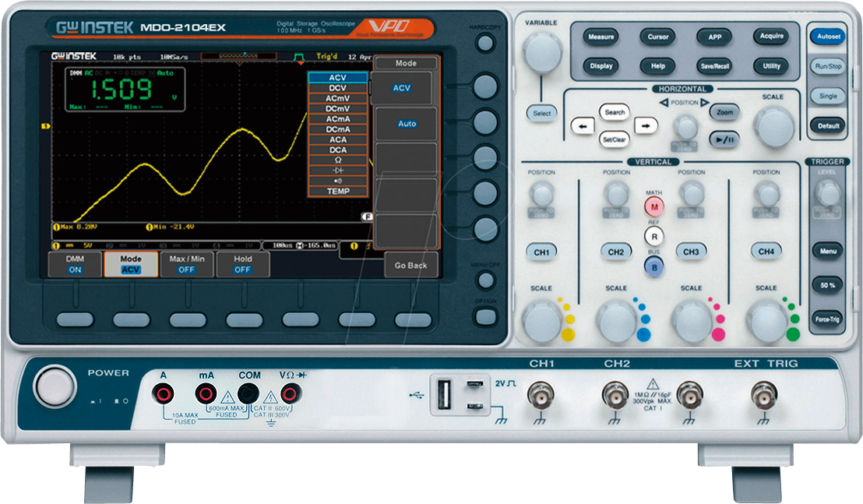
Task: Toggle DMM ON in the bottom menu
Action: (75, 264)
